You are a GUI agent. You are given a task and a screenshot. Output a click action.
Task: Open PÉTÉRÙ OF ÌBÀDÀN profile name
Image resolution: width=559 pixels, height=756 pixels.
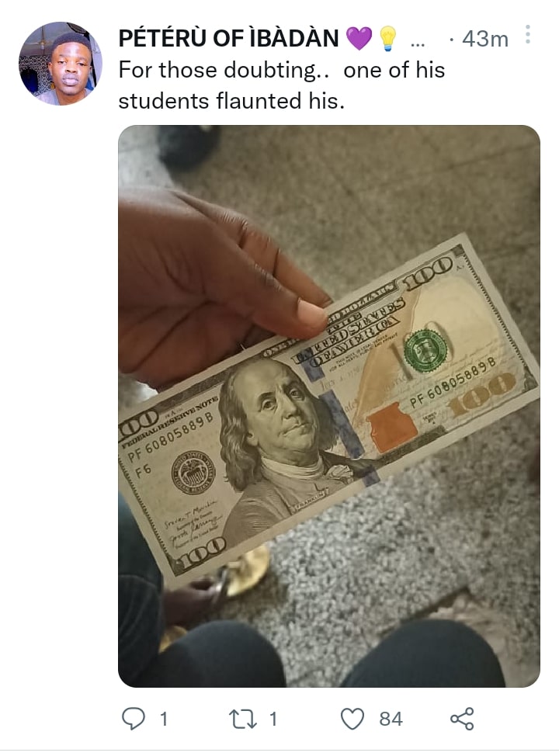[x=228, y=38]
